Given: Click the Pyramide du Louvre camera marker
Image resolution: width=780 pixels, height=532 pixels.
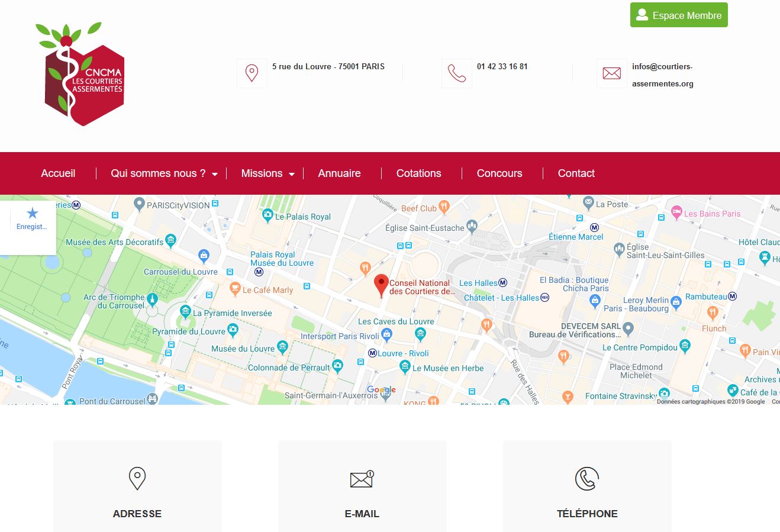Looking at the screenshot, I should click(233, 330).
